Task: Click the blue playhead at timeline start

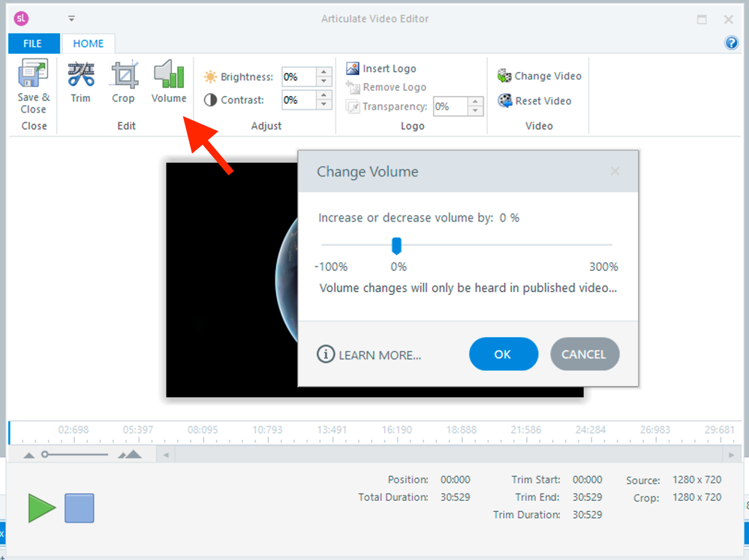Action: (x=9, y=432)
